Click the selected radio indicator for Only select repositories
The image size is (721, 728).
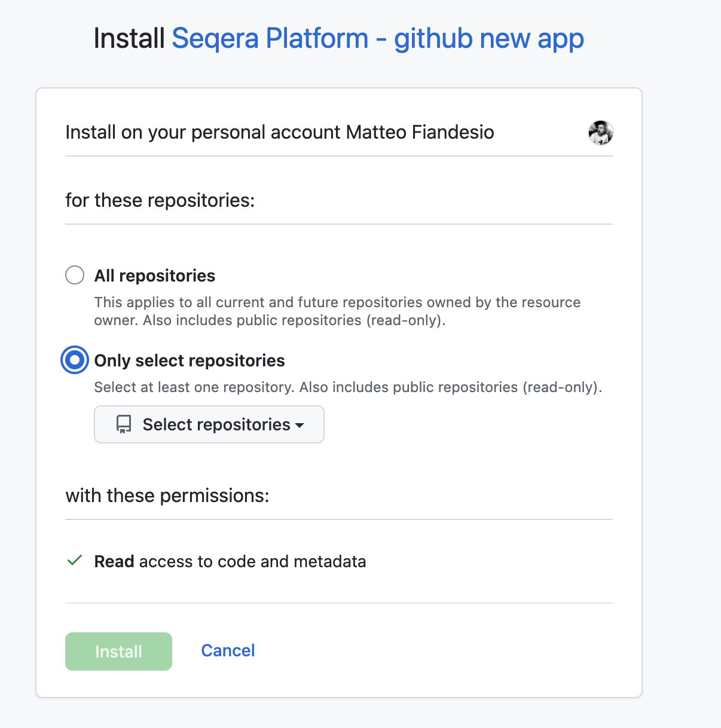pos(74,360)
